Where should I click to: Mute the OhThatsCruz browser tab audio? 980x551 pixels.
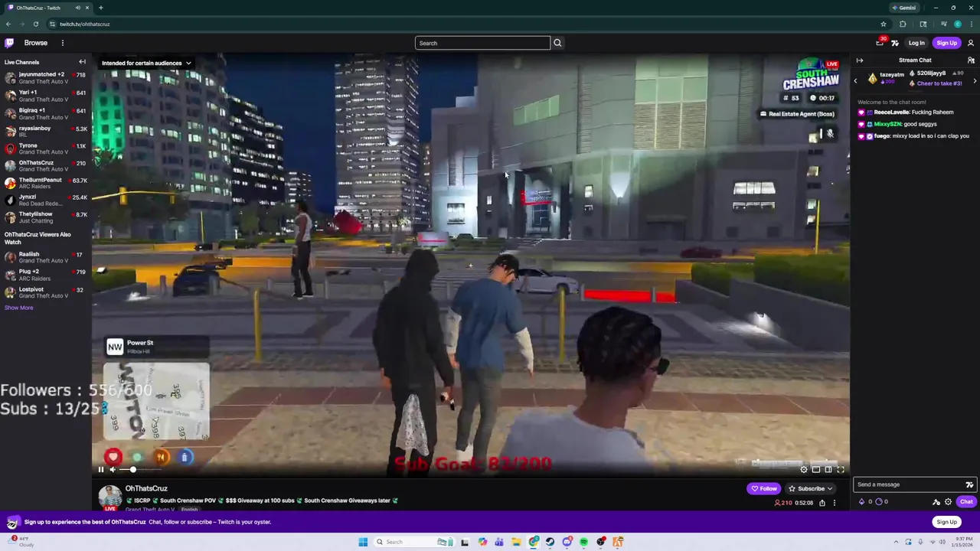[77, 8]
